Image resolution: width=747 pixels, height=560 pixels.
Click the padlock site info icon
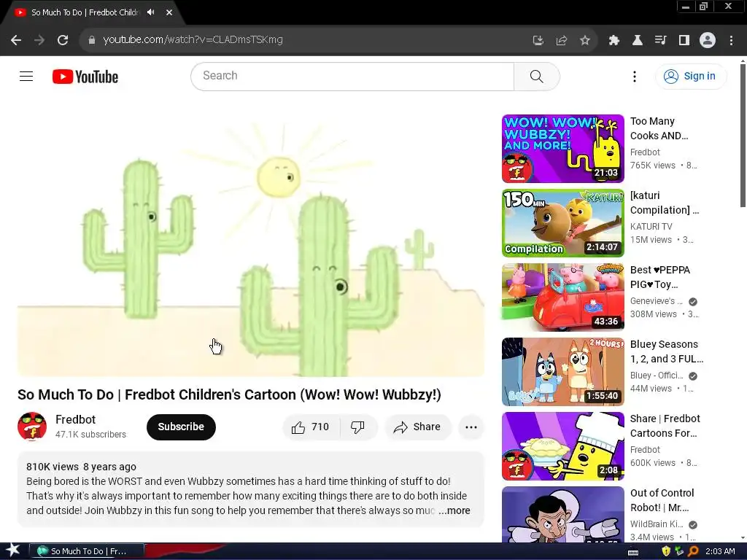(91, 40)
